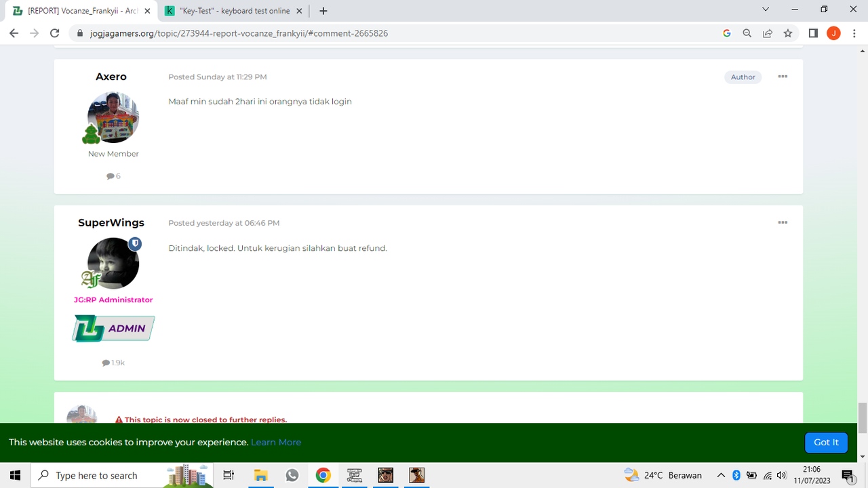Open Axero's post timestamp link
The image size is (868, 488).
(218, 77)
